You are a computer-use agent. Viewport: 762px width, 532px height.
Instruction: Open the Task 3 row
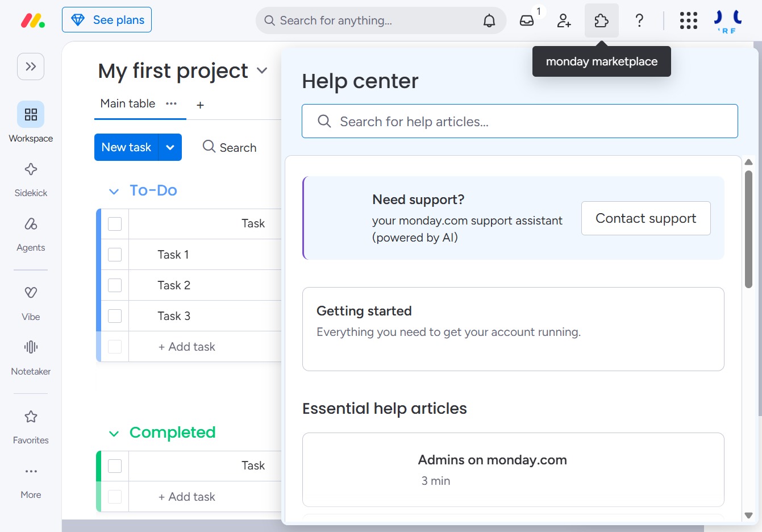pos(174,316)
